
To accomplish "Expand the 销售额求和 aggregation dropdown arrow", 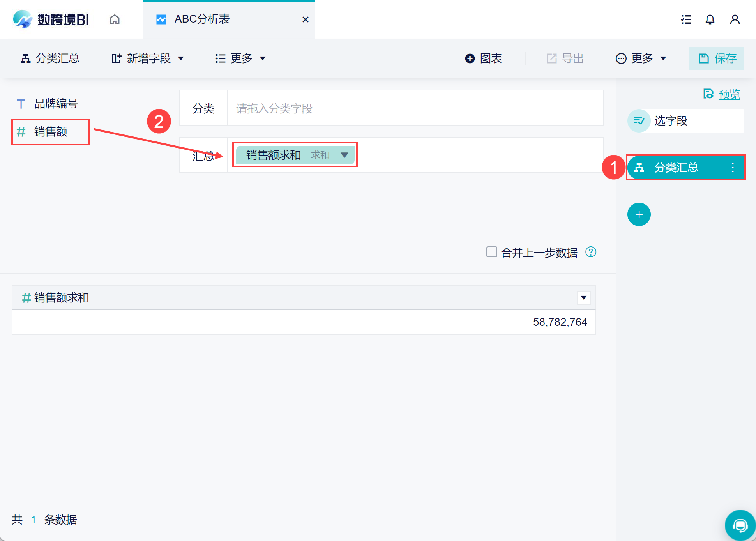I will (x=344, y=155).
